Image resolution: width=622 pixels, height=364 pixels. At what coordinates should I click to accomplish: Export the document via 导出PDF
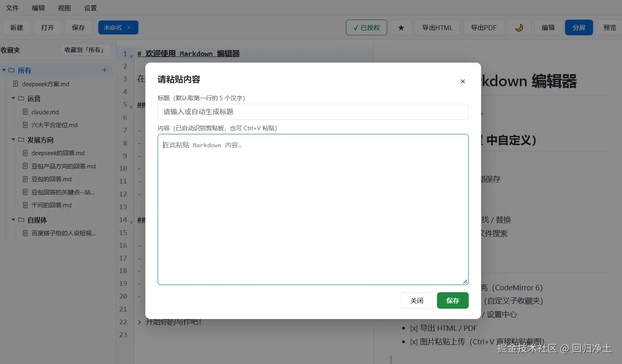[484, 28]
